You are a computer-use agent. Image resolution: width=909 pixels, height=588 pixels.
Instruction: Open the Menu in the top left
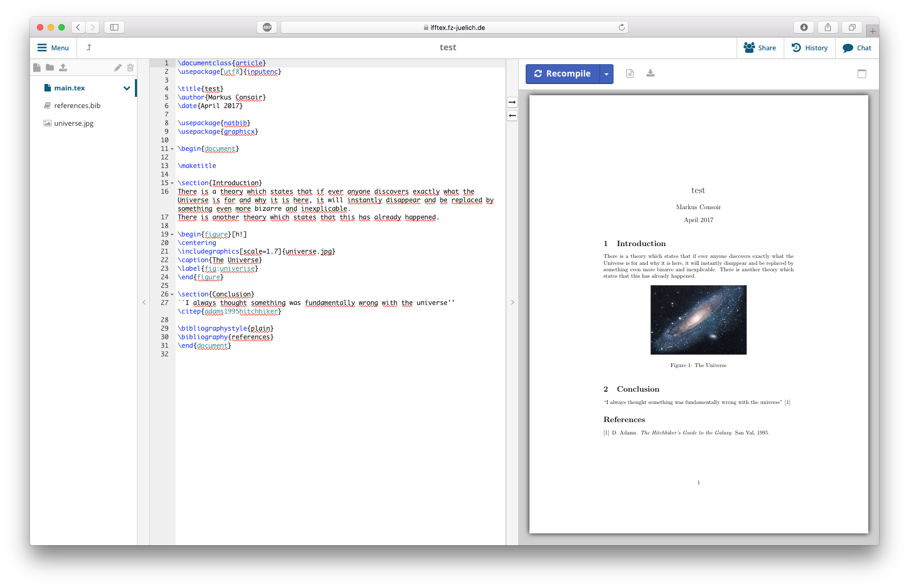click(53, 48)
